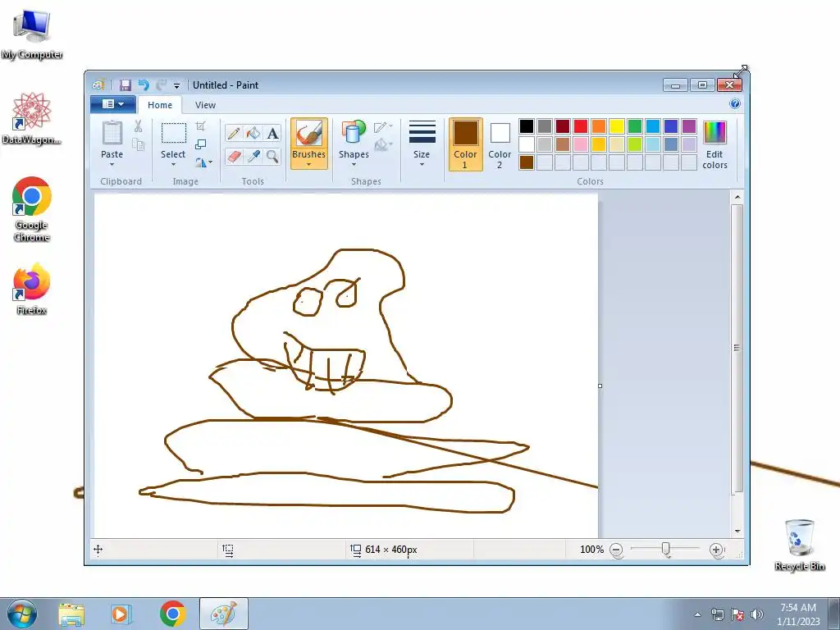Open the Paint Help question mark icon

[x=735, y=104]
